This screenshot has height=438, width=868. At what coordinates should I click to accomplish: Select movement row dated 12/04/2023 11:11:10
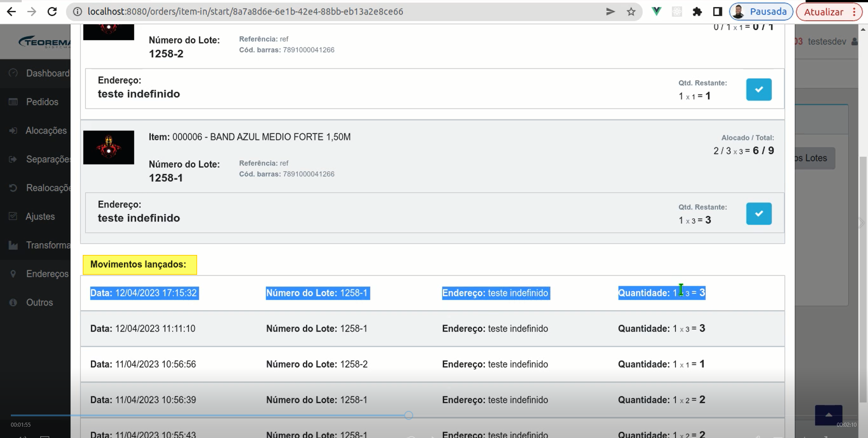[x=433, y=329]
